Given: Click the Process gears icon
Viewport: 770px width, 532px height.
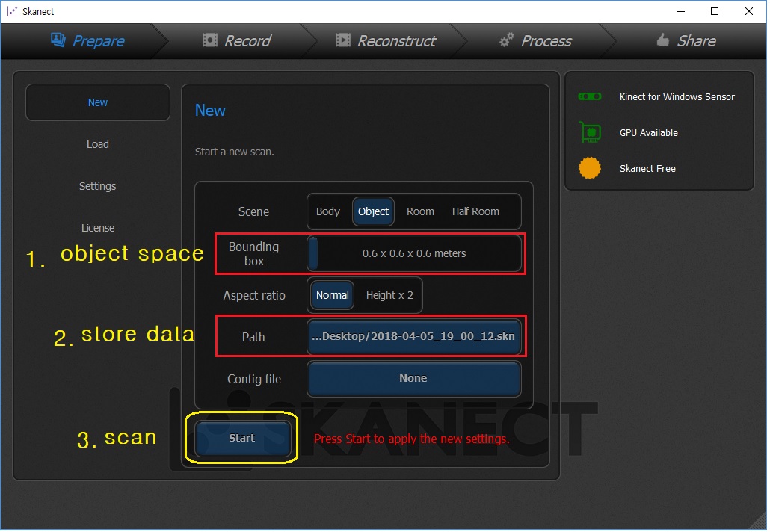Looking at the screenshot, I should click(507, 40).
